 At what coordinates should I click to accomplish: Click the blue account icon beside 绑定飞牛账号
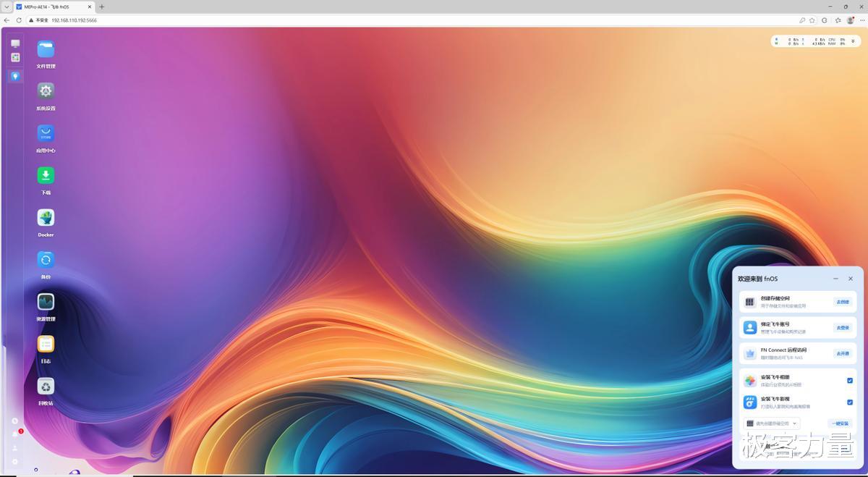[750, 328]
